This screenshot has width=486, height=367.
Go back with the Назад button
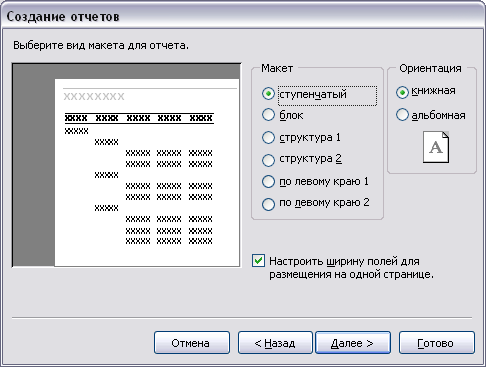tap(275, 343)
